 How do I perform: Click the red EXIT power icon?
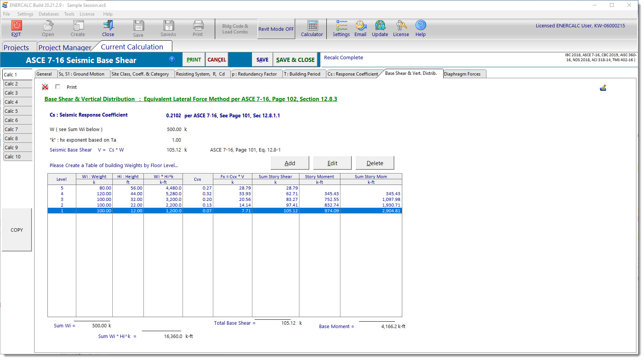(x=16, y=26)
